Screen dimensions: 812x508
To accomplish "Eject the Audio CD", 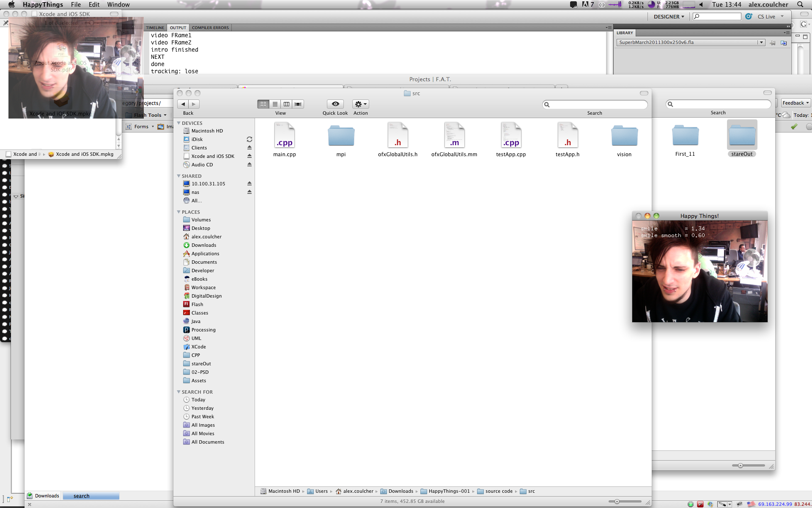I will (250, 165).
